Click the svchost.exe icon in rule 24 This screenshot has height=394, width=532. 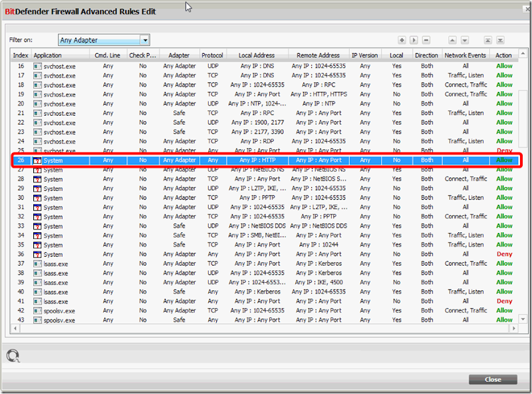37,141
